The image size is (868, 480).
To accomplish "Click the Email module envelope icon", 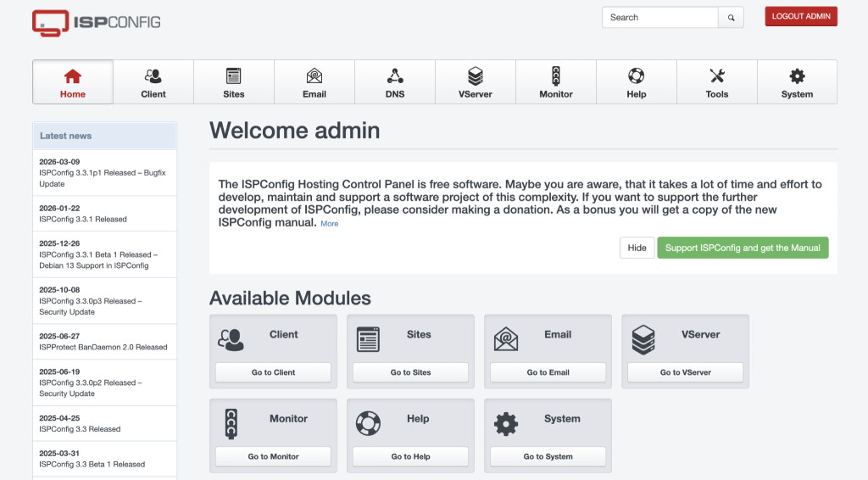I will pyautogui.click(x=506, y=339).
